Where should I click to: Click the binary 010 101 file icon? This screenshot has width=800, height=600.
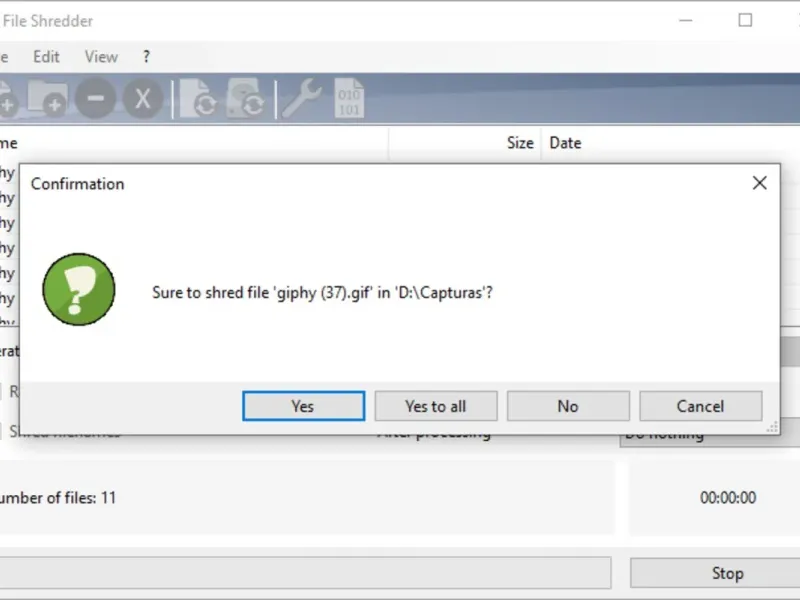point(349,98)
